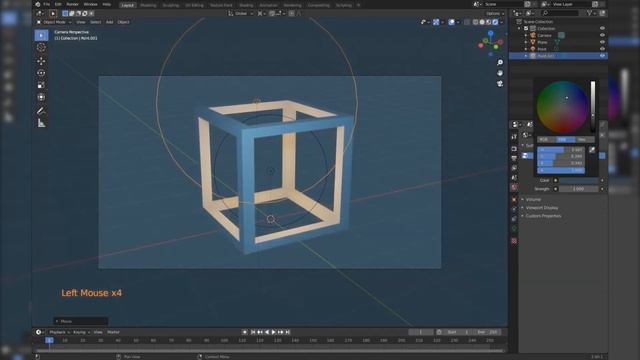This screenshot has width=640, height=360.
Task: Open Blender logo menu
Action: tap(38, 4)
